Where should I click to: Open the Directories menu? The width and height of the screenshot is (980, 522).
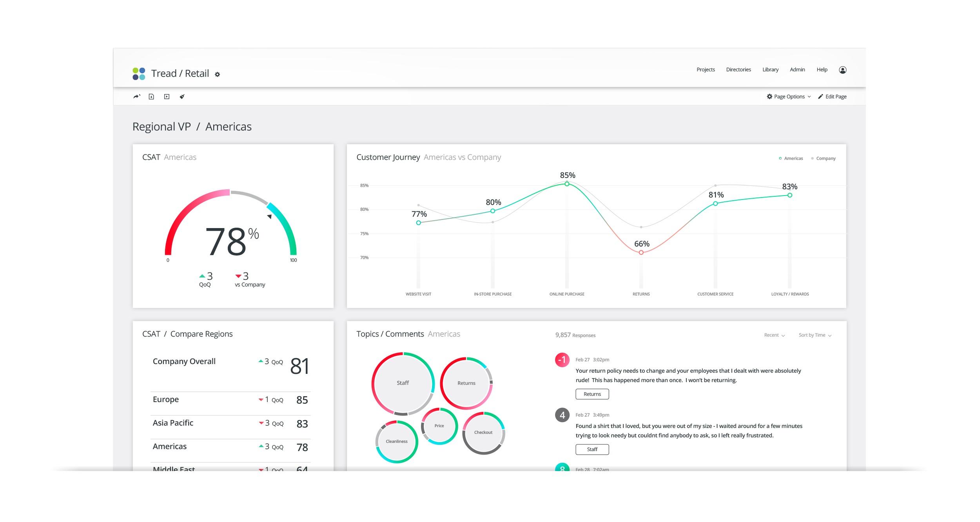click(x=738, y=69)
